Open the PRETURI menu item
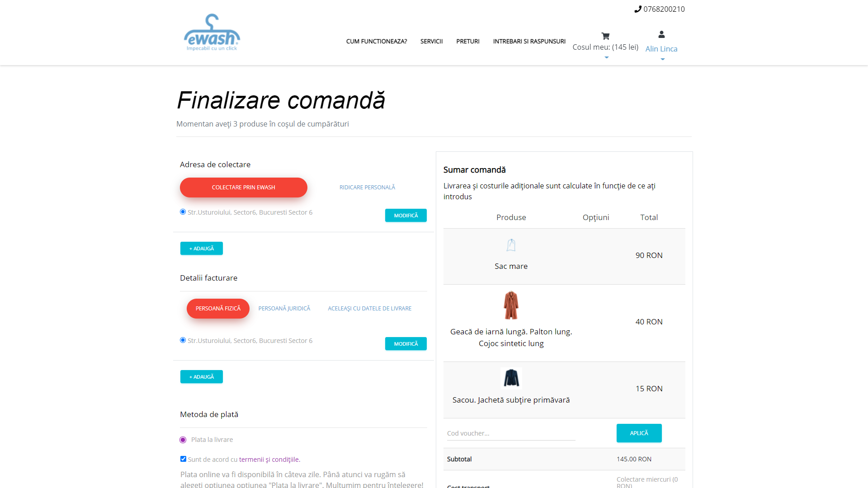The image size is (868, 488). 467,41
